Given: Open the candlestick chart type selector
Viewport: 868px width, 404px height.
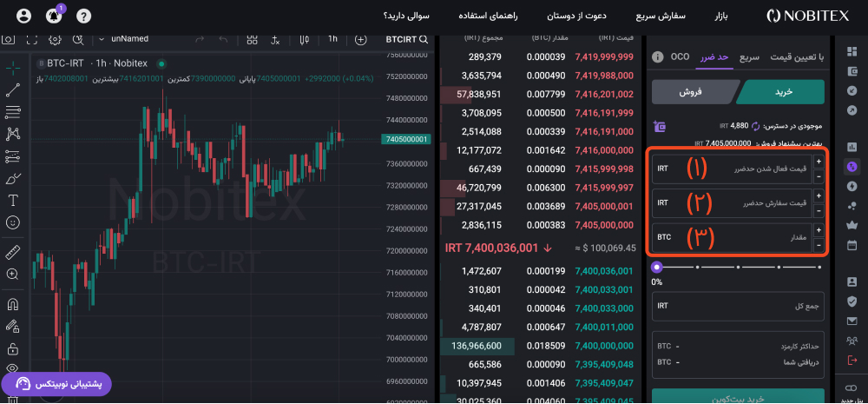Looking at the screenshot, I should tap(304, 39).
